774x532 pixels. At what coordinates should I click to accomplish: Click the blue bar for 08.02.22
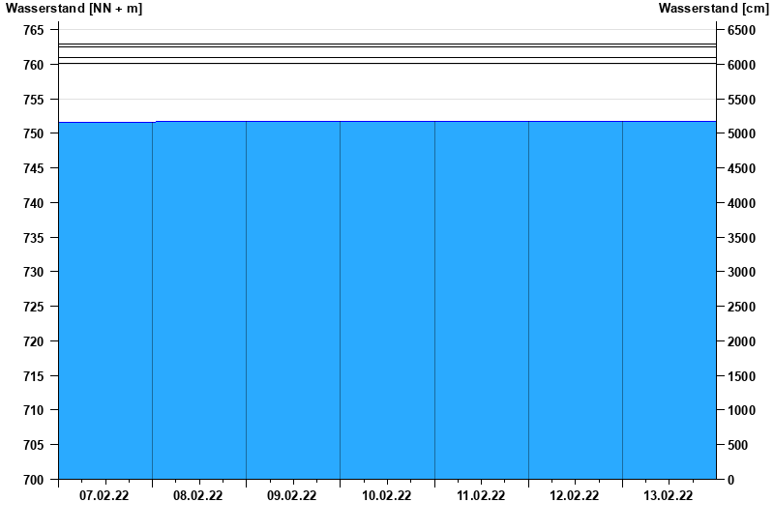point(199,300)
